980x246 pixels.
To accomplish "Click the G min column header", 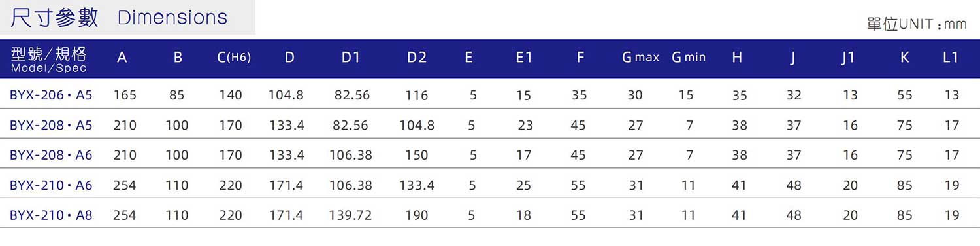I will (689, 58).
